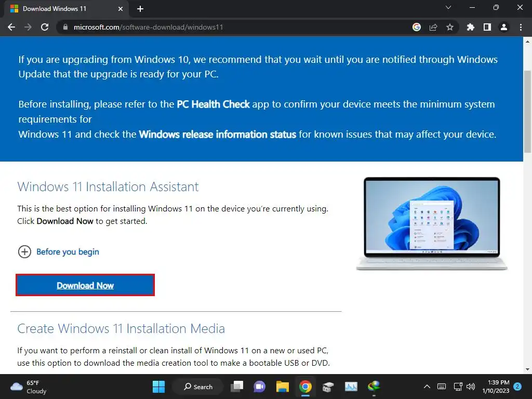The width and height of the screenshot is (532, 399).
Task: Click the Google icon in address bar
Action: tap(417, 27)
